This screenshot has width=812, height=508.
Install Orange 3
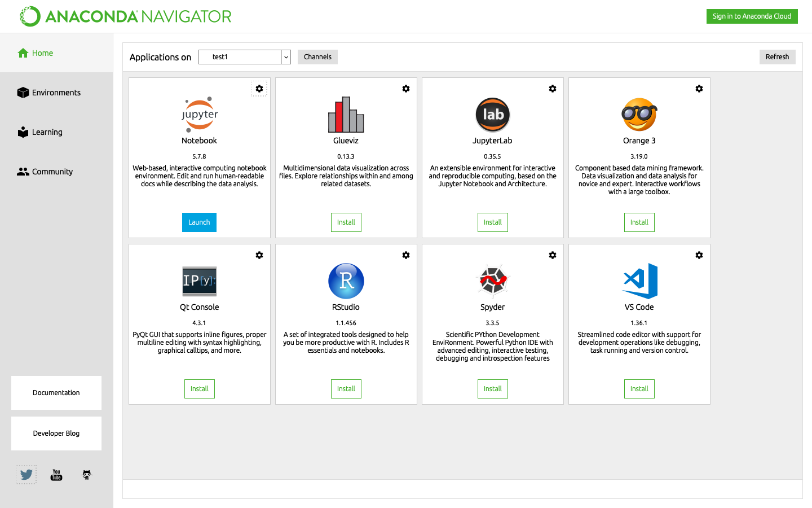tap(639, 222)
